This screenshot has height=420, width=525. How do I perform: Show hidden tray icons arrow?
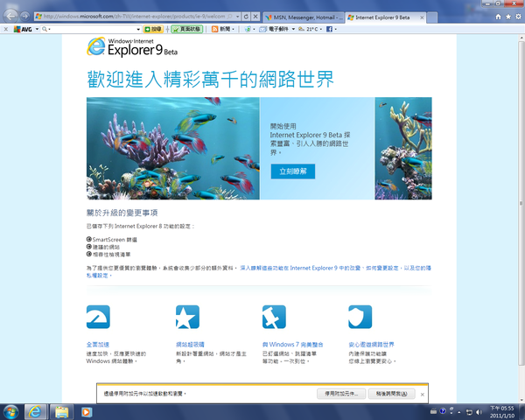pos(459,412)
